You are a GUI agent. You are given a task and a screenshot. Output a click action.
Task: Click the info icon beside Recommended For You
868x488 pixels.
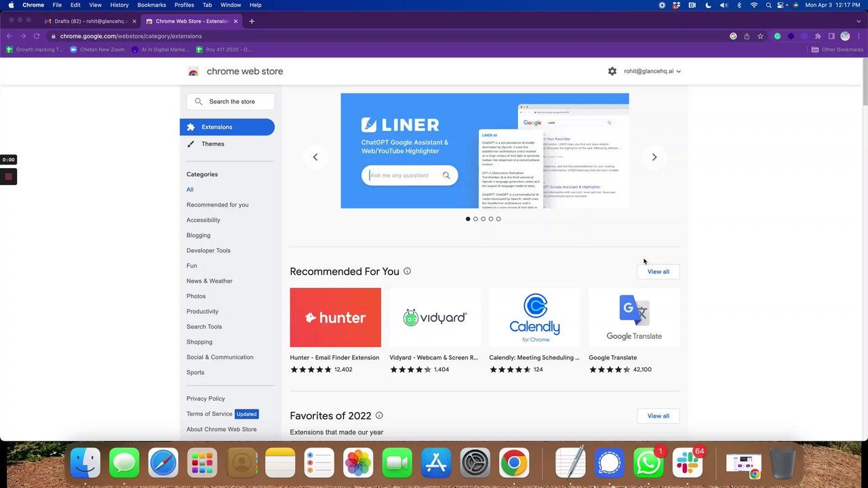[407, 271]
